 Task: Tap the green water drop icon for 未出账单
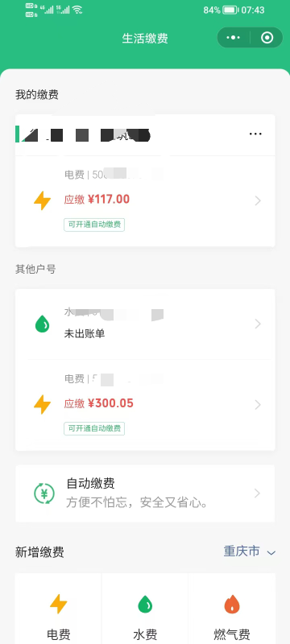(43, 324)
